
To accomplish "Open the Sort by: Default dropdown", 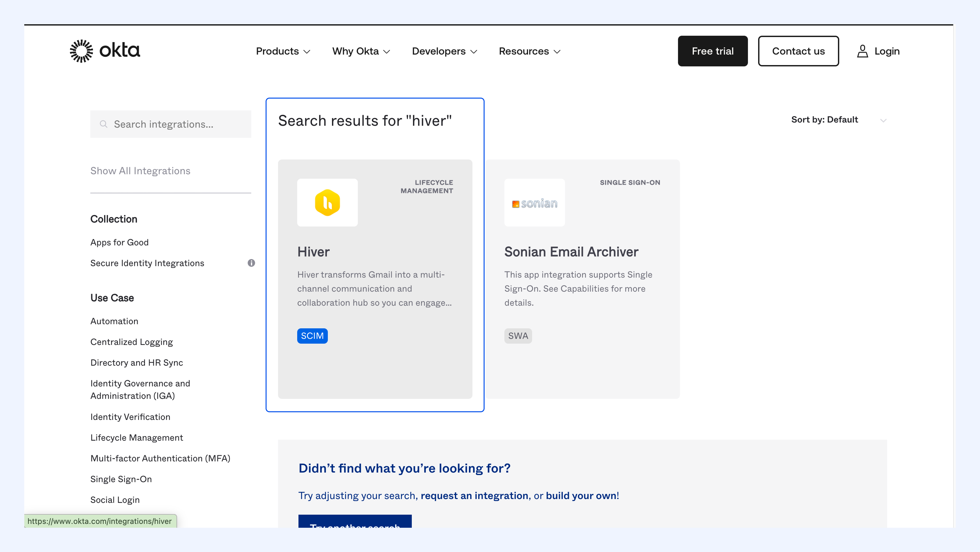I will [839, 120].
